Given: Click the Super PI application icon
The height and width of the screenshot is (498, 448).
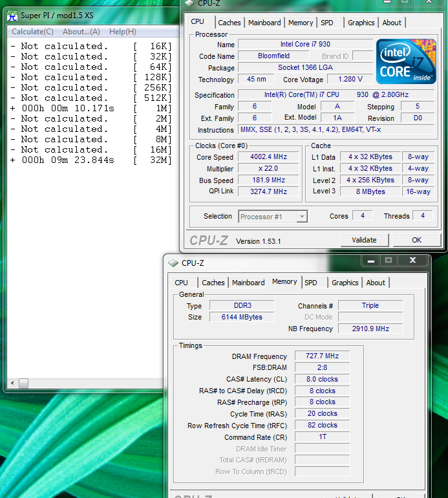Looking at the screenshot, I should [12, 16].
